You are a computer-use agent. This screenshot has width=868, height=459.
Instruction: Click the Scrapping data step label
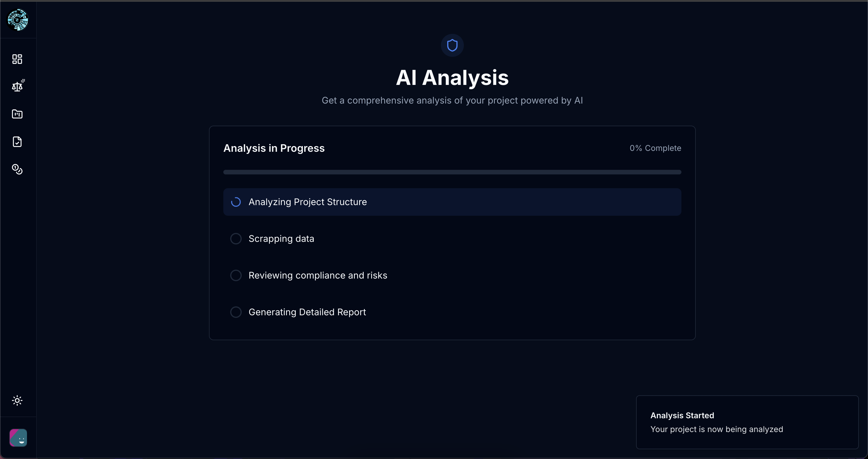tap(281, 239)
